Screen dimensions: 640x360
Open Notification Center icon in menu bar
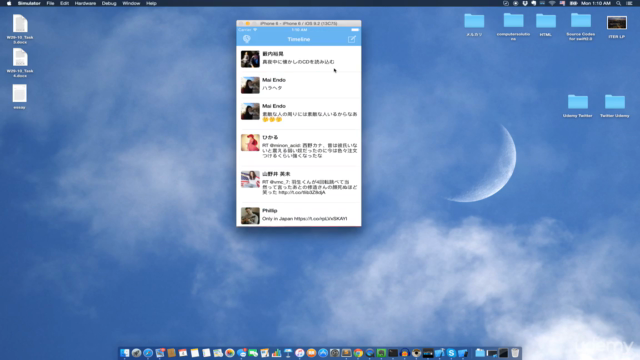629,3
